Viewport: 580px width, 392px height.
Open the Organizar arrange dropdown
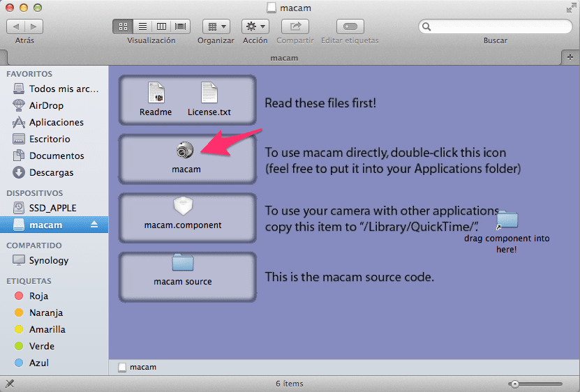(x=216, y=27)
